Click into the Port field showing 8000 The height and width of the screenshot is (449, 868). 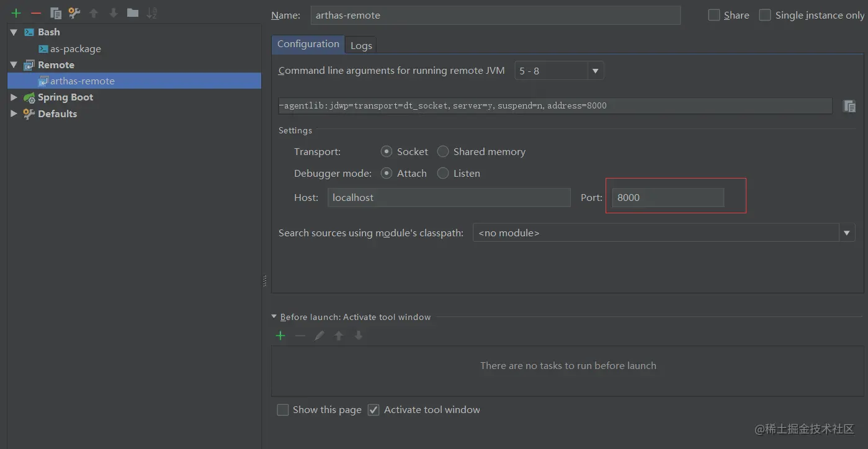tap(667, 198)
